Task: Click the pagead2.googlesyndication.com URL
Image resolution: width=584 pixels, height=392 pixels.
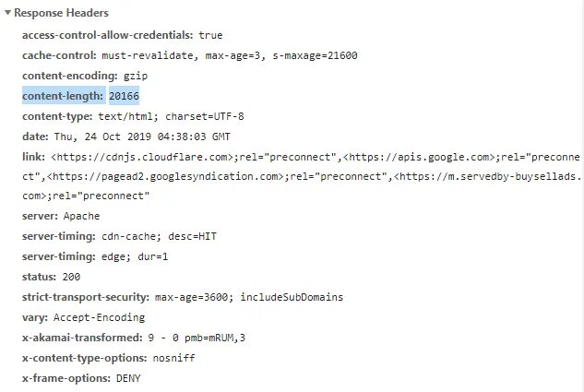Action: coord(165,176)
